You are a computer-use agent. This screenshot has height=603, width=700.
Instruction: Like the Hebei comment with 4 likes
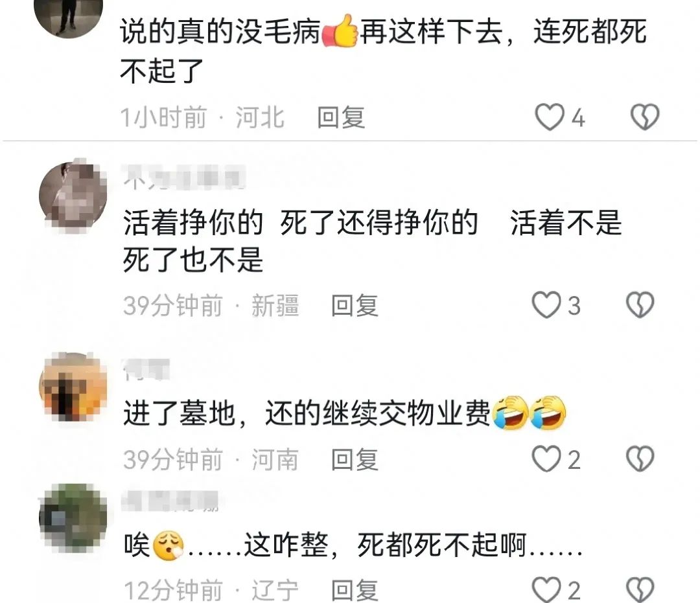click(x=550, y=117)
